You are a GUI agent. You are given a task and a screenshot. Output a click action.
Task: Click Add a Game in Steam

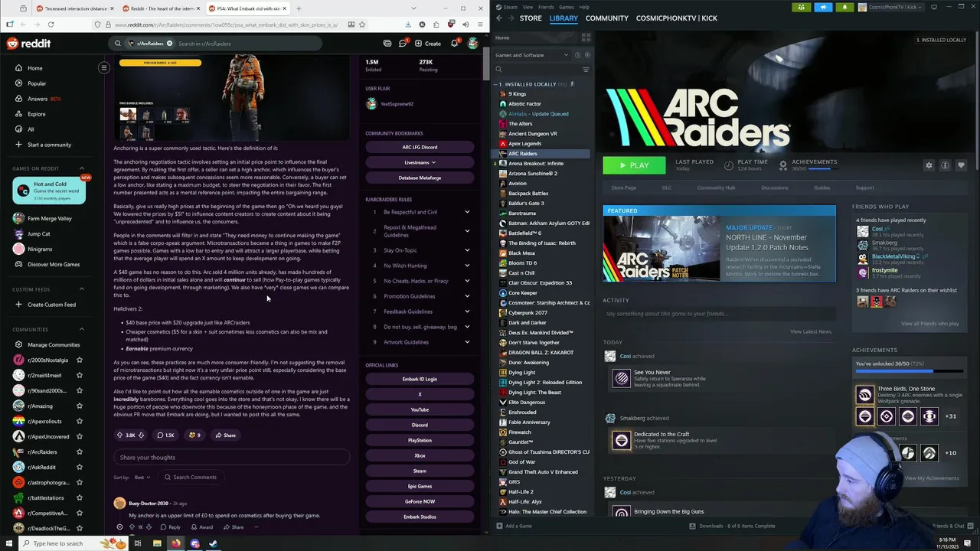pos(513,526)
